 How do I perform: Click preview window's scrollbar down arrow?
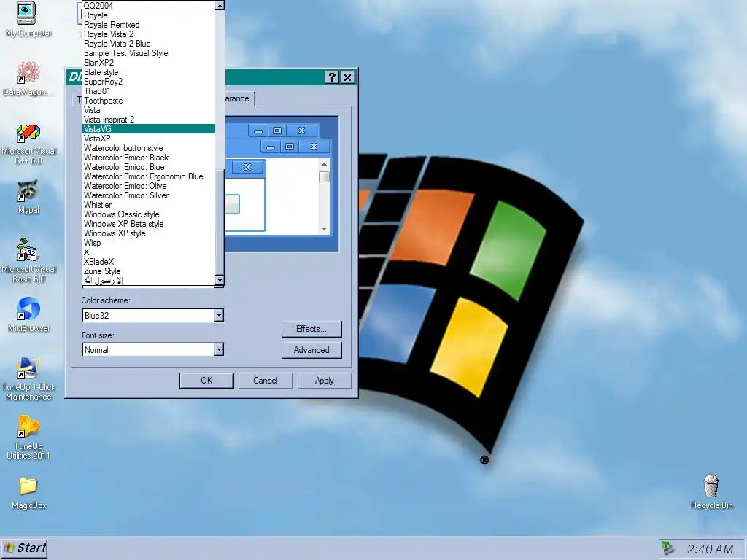(x=324, y=229)
